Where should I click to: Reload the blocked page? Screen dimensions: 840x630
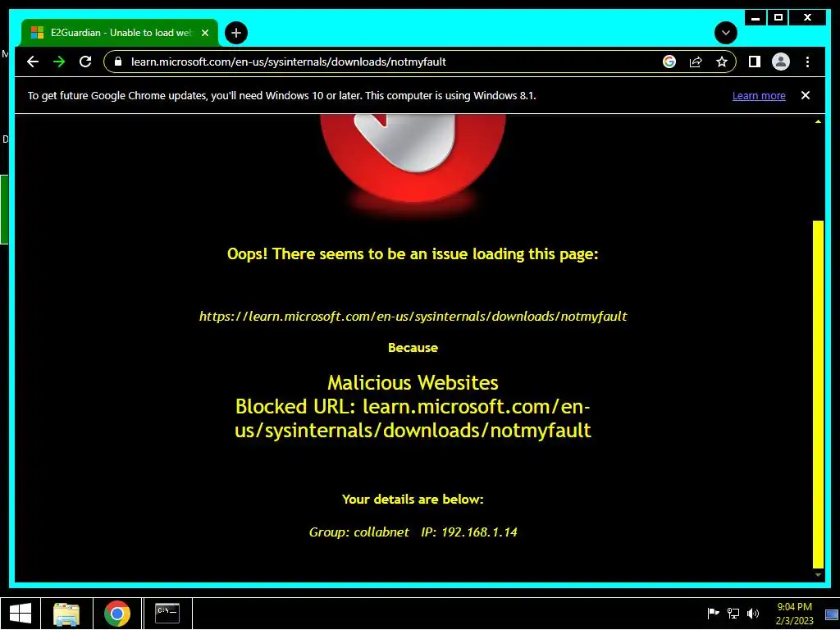[x=85, y=62]
